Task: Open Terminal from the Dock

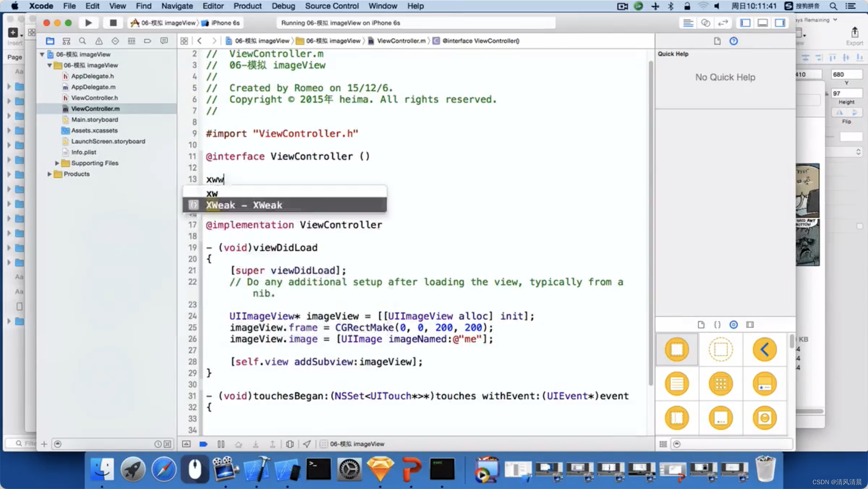Action: (318, 469)
